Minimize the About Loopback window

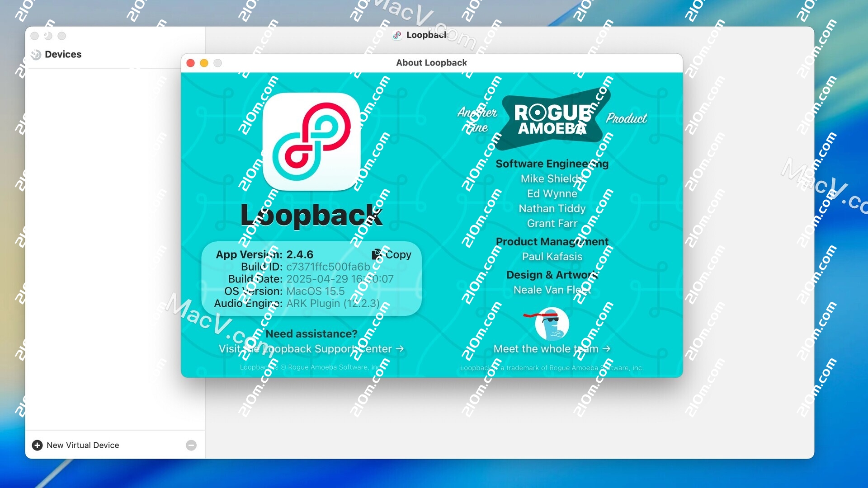[204, 63]
